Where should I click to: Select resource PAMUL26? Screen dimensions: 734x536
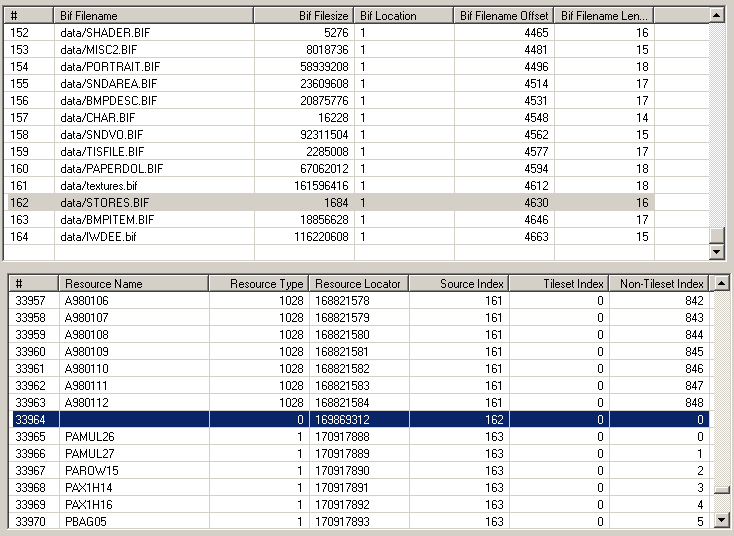click(x=360, y=437)
